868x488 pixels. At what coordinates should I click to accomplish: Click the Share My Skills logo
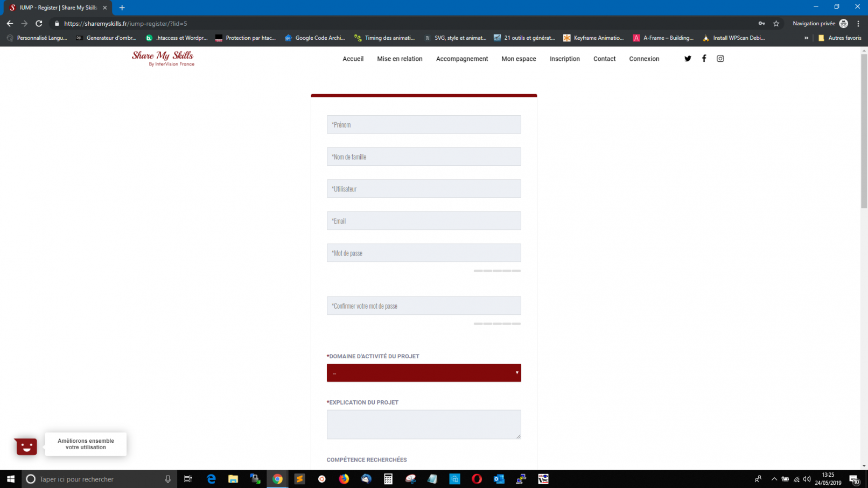(163, 58)
